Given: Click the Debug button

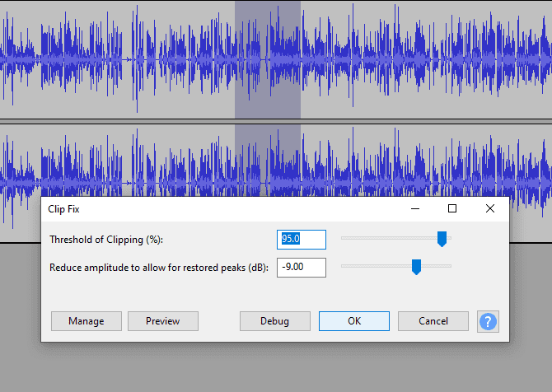Looking at the screenshot, I should (x=275, y=321).
